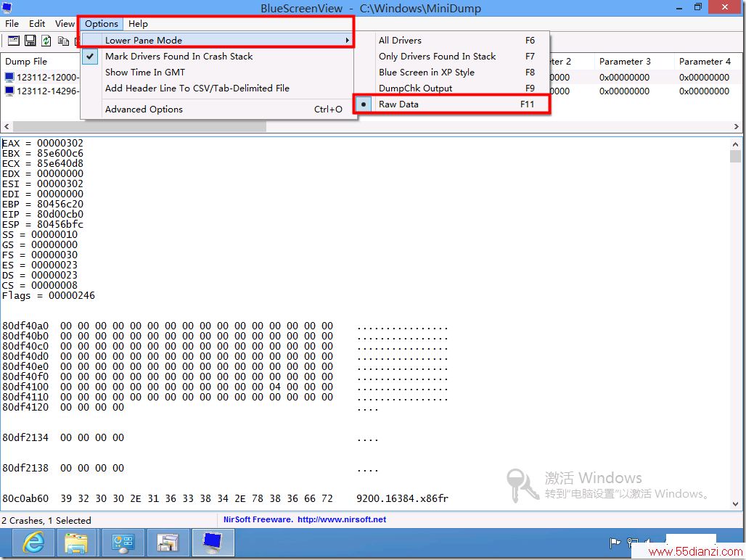Screen dimensions: 746x560
Task: Open Internet Explorer from the taskbar
Action: click(x=33, y=543)
